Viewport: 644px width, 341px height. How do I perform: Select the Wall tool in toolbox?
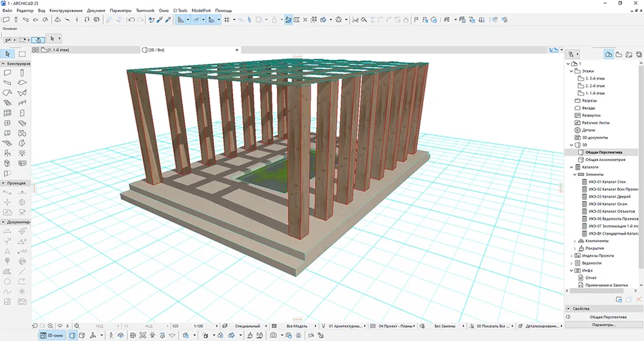point(8,73)
